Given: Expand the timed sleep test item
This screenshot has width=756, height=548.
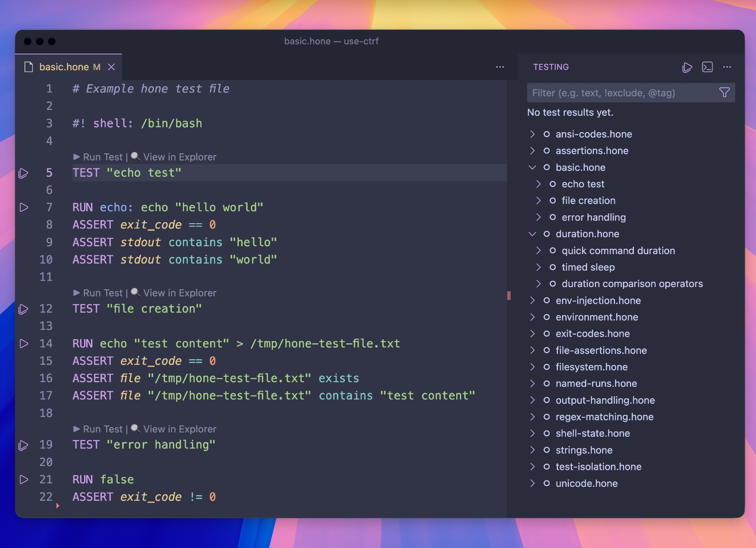Looking at the screenshot, I should coord(538,267).
